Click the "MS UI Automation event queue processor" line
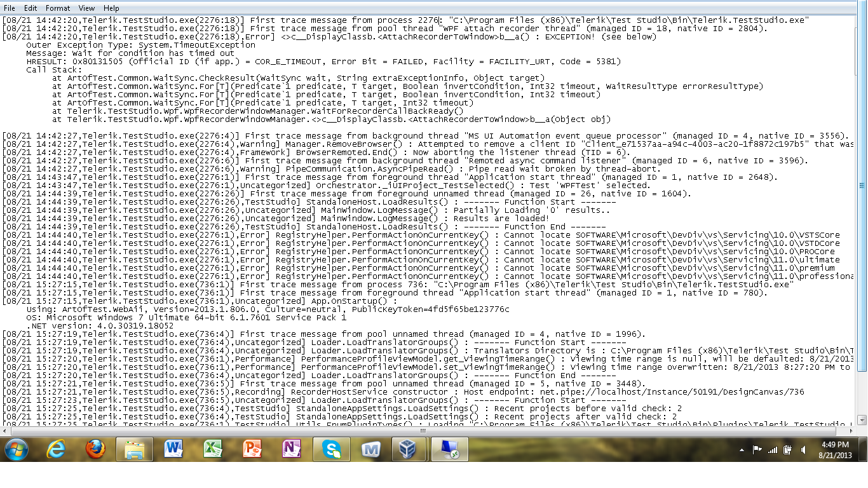The height and width of the screenshot is (488, 868). tap(425, 136)
